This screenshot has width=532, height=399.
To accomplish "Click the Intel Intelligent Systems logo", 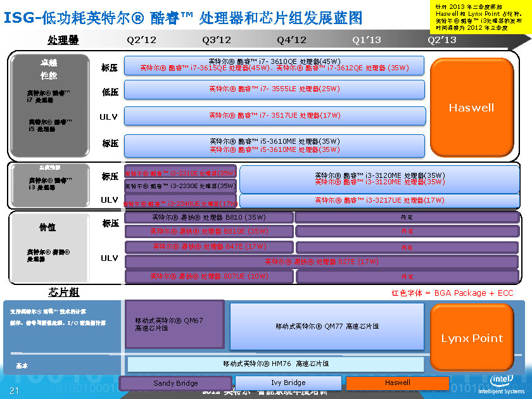I will point(501,384).
